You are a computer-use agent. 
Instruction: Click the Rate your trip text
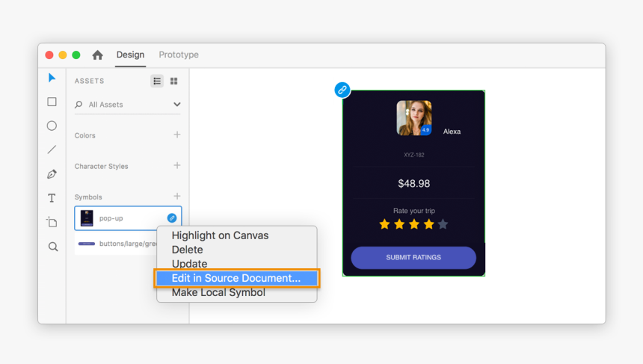pos(413,211)
